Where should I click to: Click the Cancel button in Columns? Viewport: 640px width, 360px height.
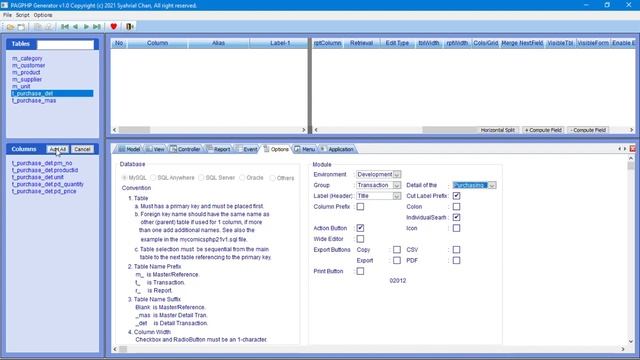point(82,149)
